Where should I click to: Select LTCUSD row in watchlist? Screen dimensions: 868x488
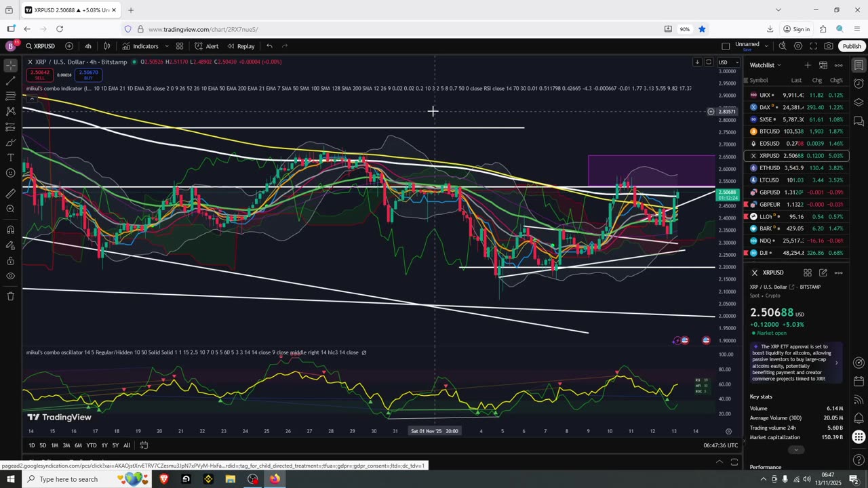click(797, 180)
